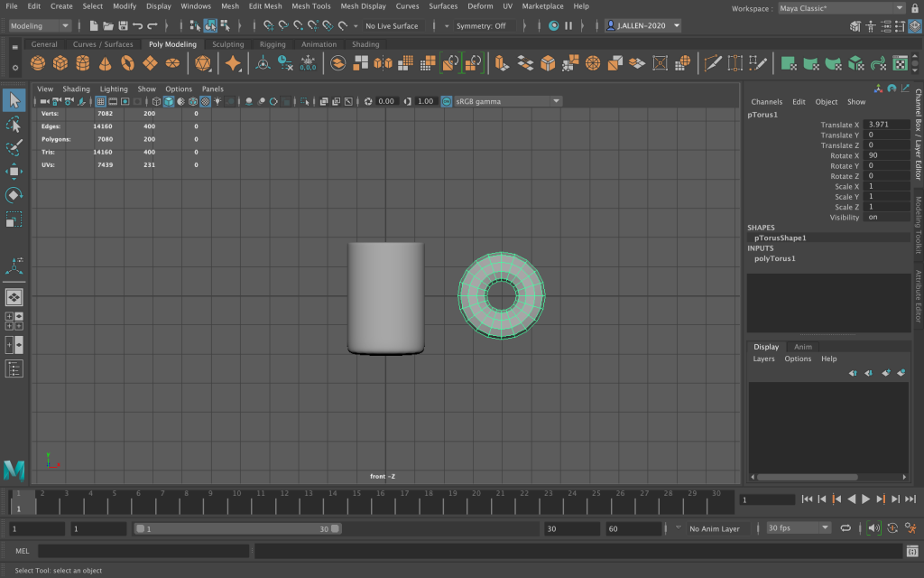Create a polygon sphere from the shelf
The image size is (924, 578).
tap(38, 63)
